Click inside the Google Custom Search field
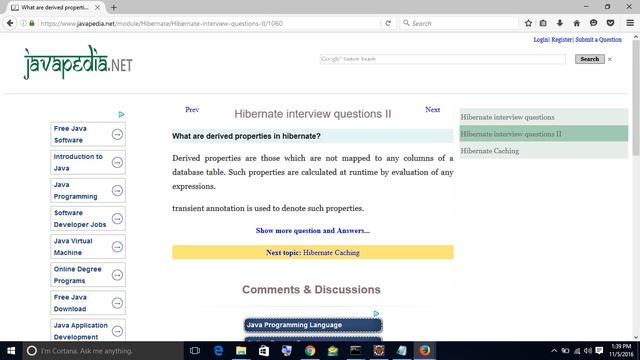The height and width of the screenshot is (360, 640). tap(443, 59)
